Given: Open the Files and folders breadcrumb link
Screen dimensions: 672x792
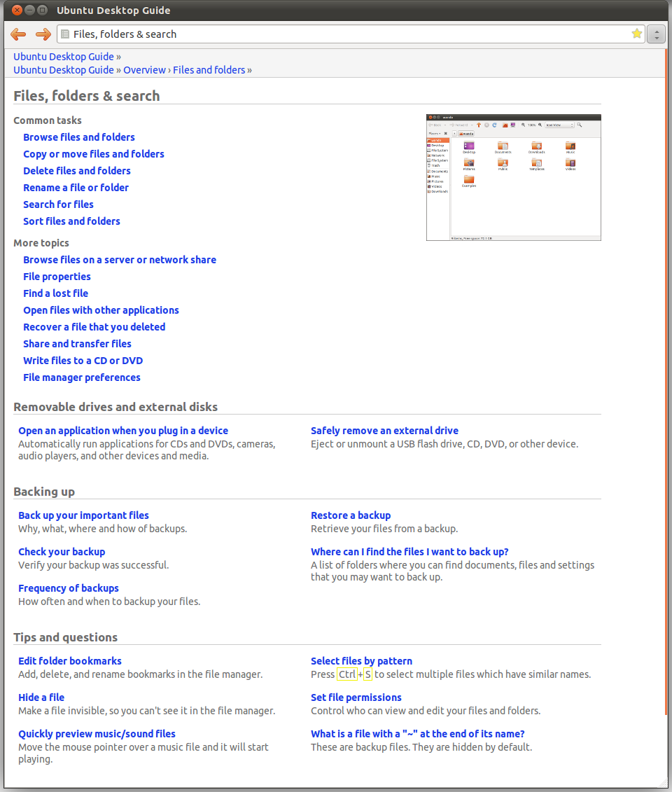Looking at the screenshot, I should 209,70.
